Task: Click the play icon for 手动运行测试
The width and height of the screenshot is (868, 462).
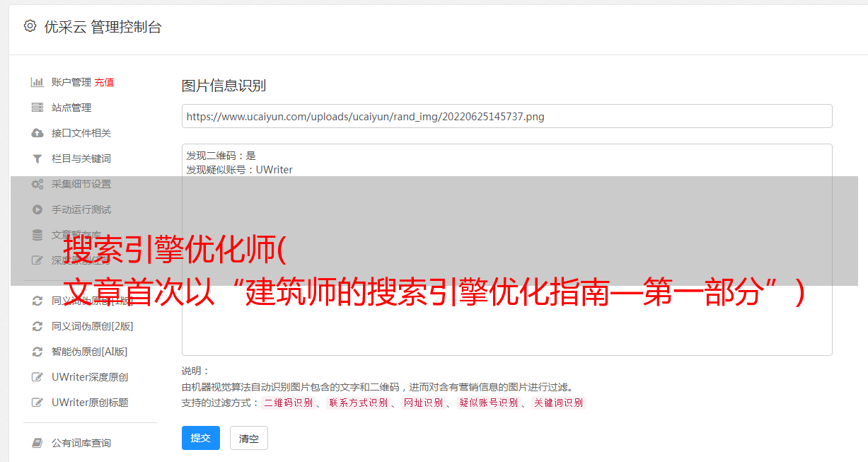Action: [37, 209]
